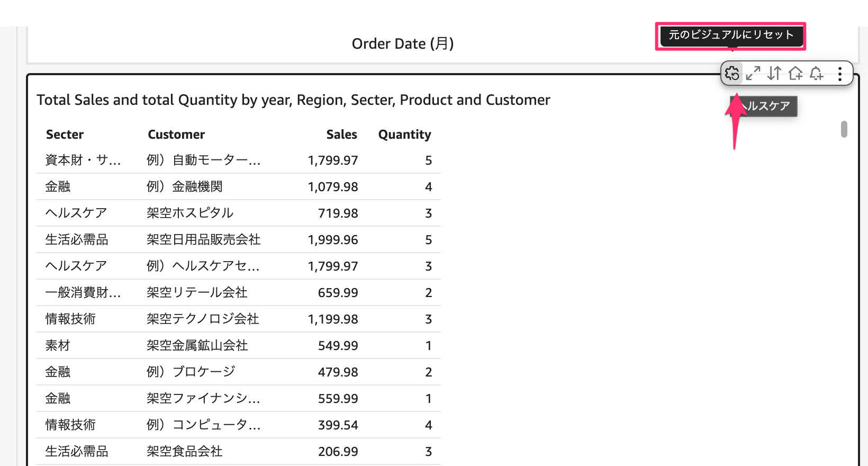This screenshot has height=466, width=868.
Task: Maximize the table visual with expand arrows
Action: (x=753, y=74)
